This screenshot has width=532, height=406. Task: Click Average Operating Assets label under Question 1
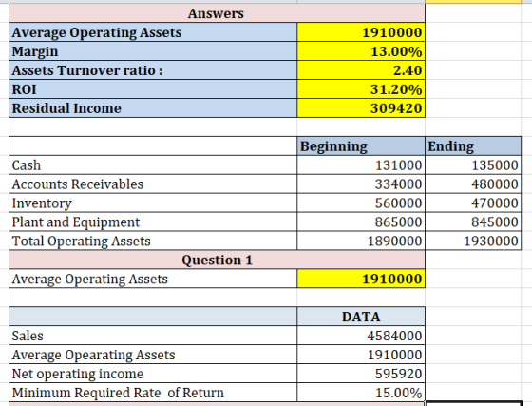point(153,279)
